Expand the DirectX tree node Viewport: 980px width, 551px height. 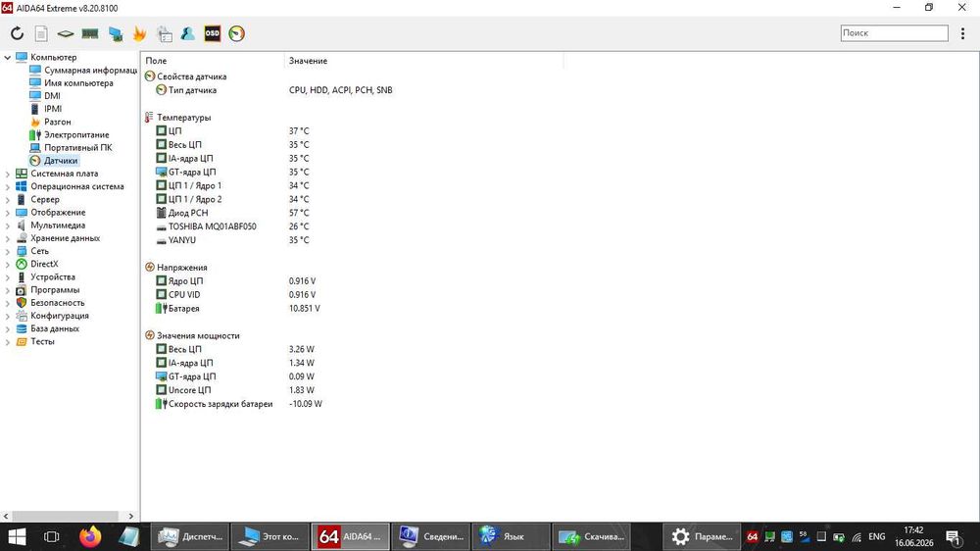pos(8,264)
